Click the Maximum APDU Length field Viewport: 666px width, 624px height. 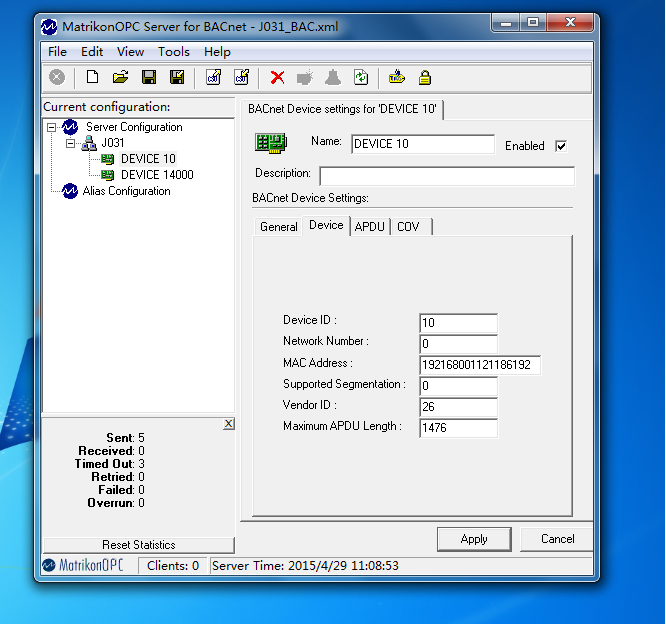[458, 428]
